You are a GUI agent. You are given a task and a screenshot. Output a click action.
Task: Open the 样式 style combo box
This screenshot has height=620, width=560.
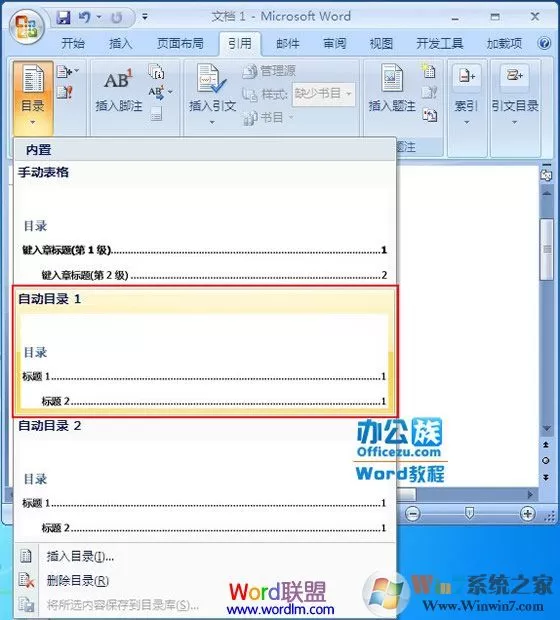324,94
